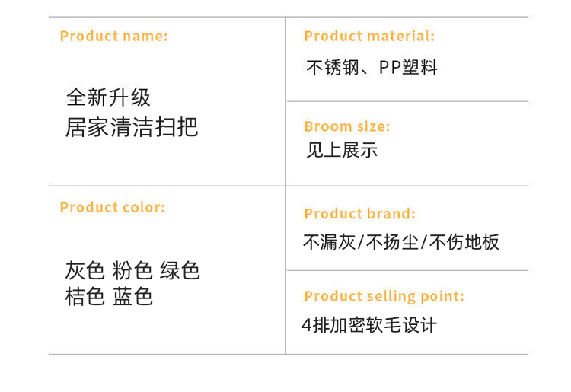Click the 不漏灰 text
Image resolution: width=571 pixels, height=392 pixels.
coord(329,243)
